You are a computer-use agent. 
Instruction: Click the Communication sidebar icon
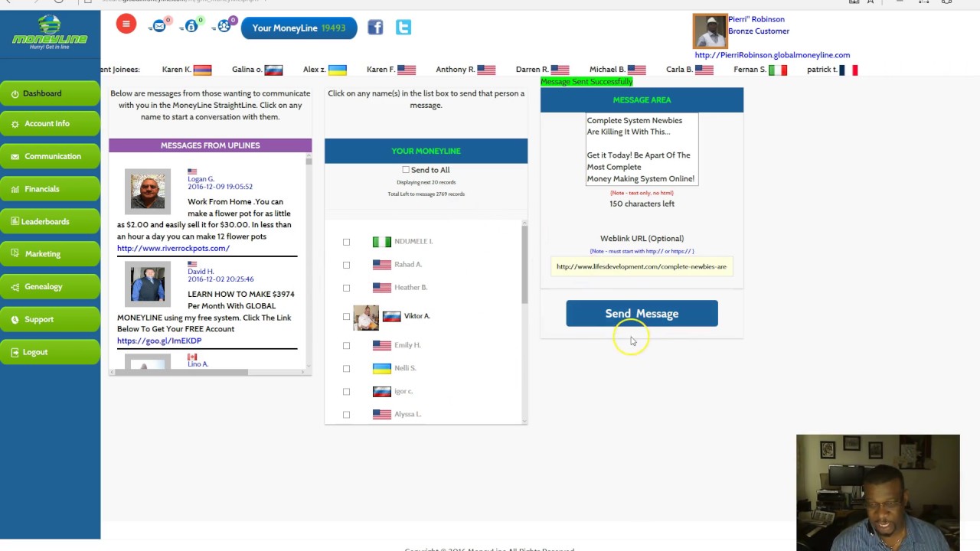tap(15, 156)
